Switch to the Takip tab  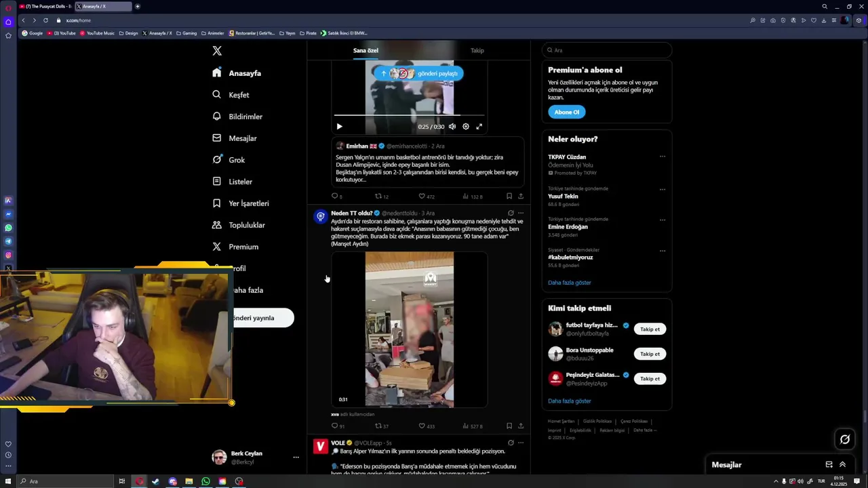(477, 50)
